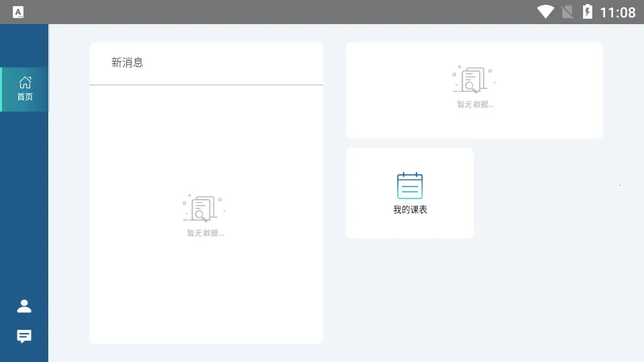Open the 我的课表 text label
The width and height of the screenshot is (644, 362).
pyautogui.click(x=410, y=210)
